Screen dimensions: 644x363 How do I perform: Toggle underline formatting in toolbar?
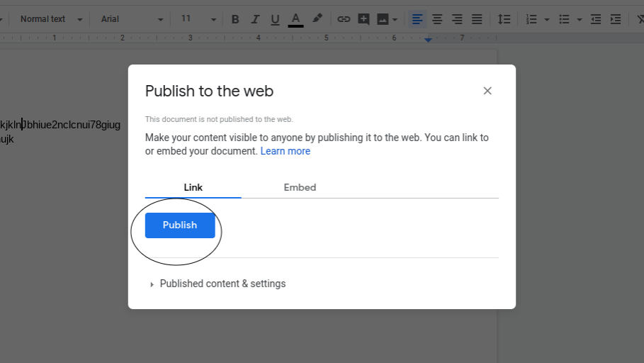(275, 19)
